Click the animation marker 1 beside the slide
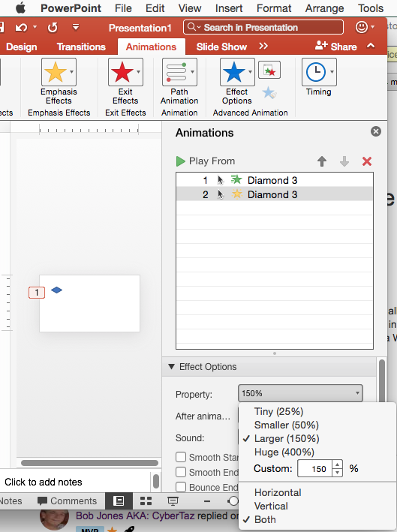397x532 pixels. (x=37, y=293)
